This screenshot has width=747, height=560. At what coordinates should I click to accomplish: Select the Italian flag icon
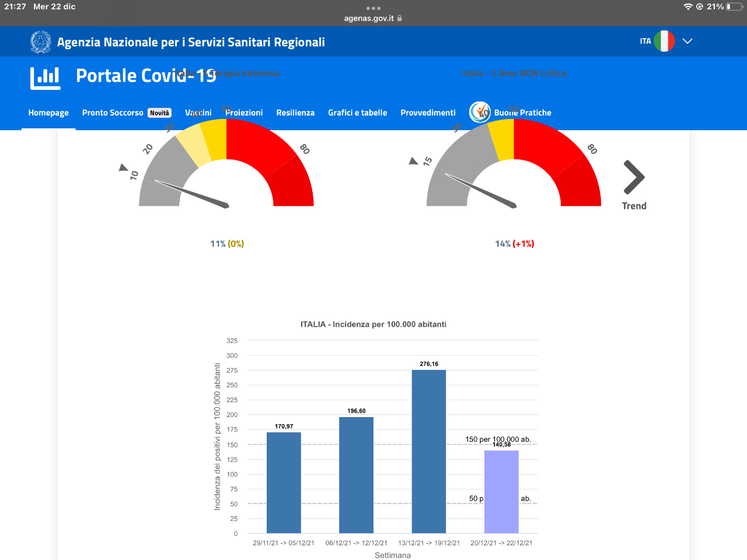point(664,41)
